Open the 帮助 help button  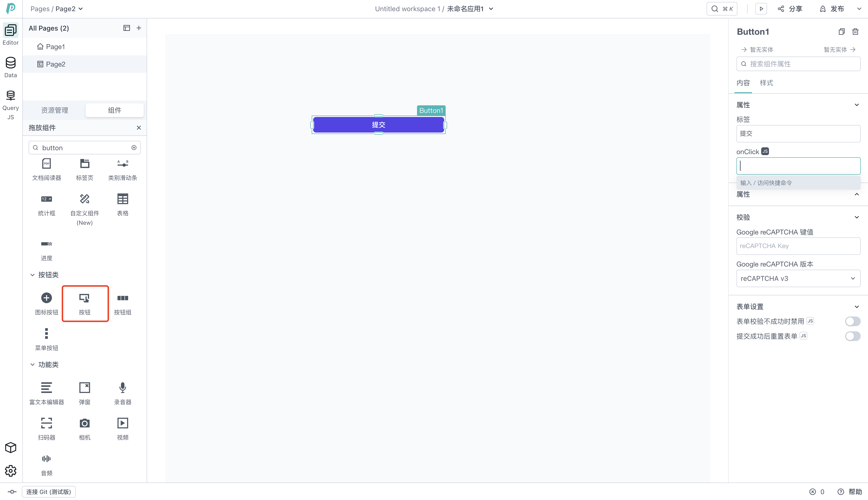point(850,492)
